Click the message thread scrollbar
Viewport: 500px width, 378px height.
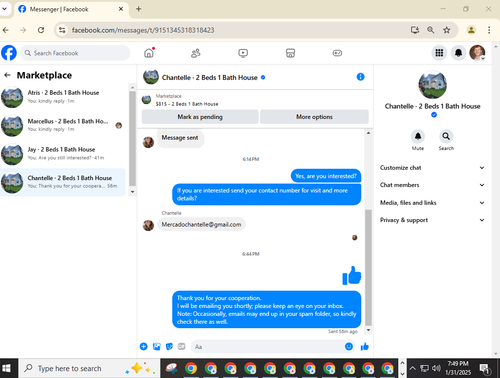point(368,267)
